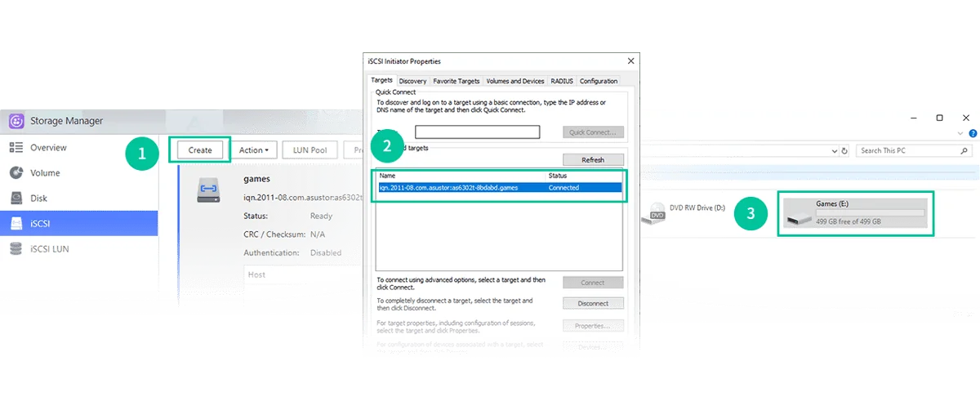Switch to the RADIUS tab

(x=562, y=81)
